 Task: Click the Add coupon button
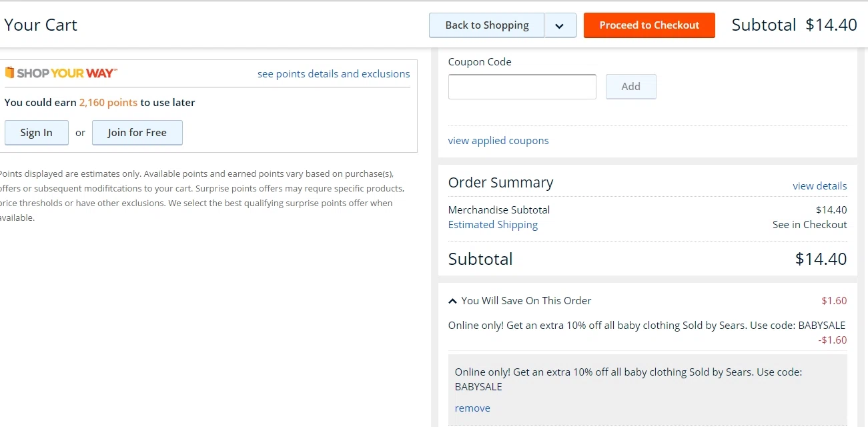[x=630, y=87]
